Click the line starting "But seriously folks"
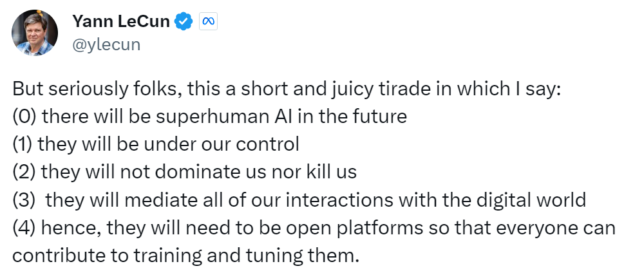Screen dimensions: 644x273 (288, 88)
